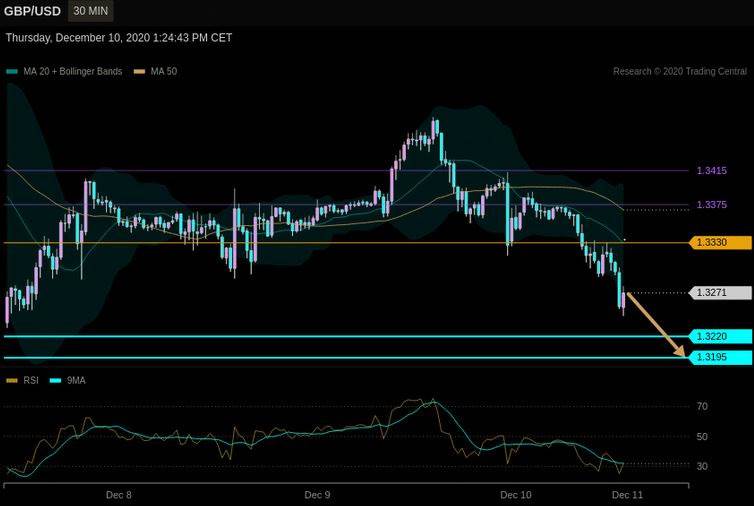Select the GBP/USD symbol title
Viewport: 754px width, 506px height.
coord(32,11)
